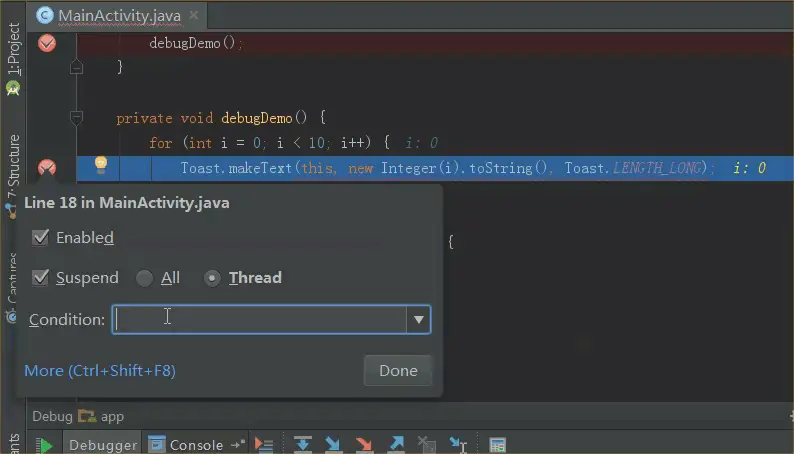Switch to the Debugger tab
Image resolution: width=794 pixels, height=454 pixels.
103,444
